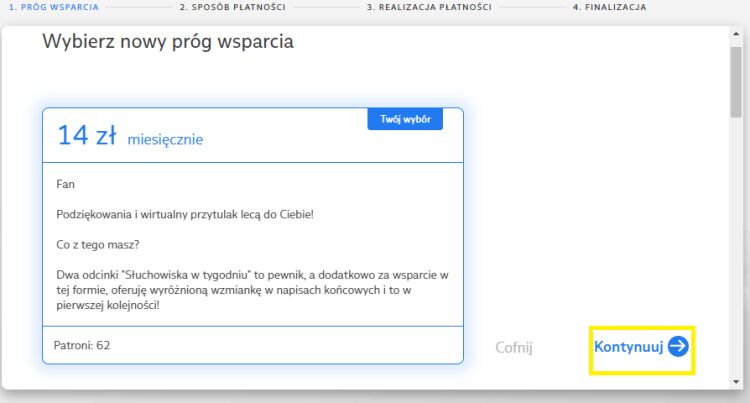The image size is (750, 403).
Task: Click the Fan tier name
Action: (64, 184)
